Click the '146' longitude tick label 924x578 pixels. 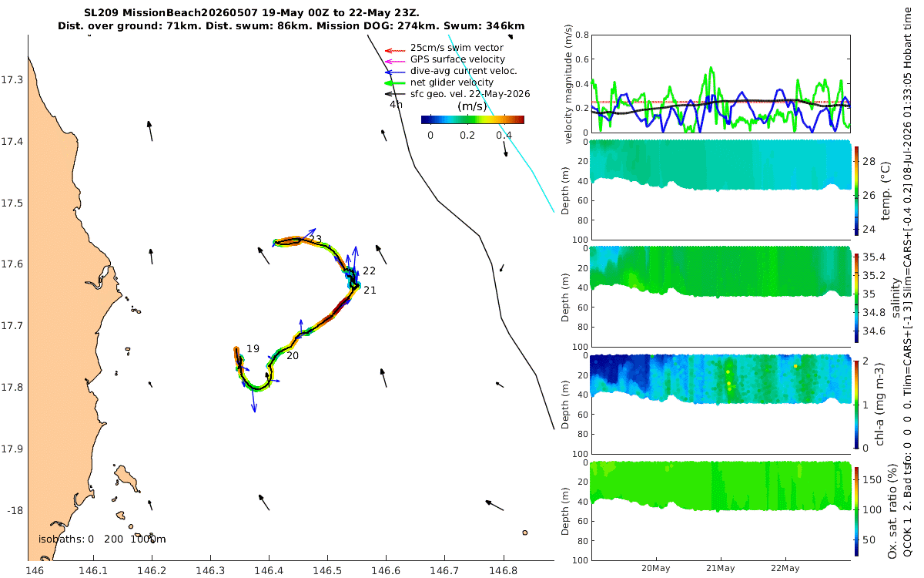35,571
